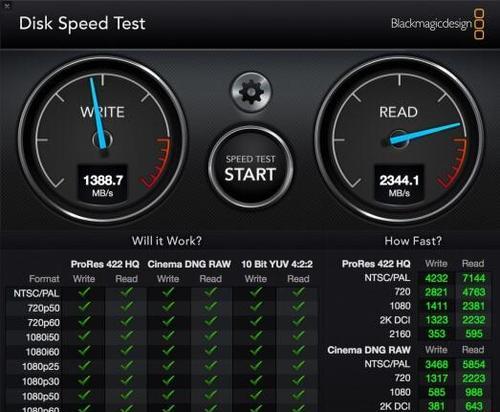Click ProRes 1080 read value 2381
The width and height of the screenshot is (500, 412).
click(474, 306)
